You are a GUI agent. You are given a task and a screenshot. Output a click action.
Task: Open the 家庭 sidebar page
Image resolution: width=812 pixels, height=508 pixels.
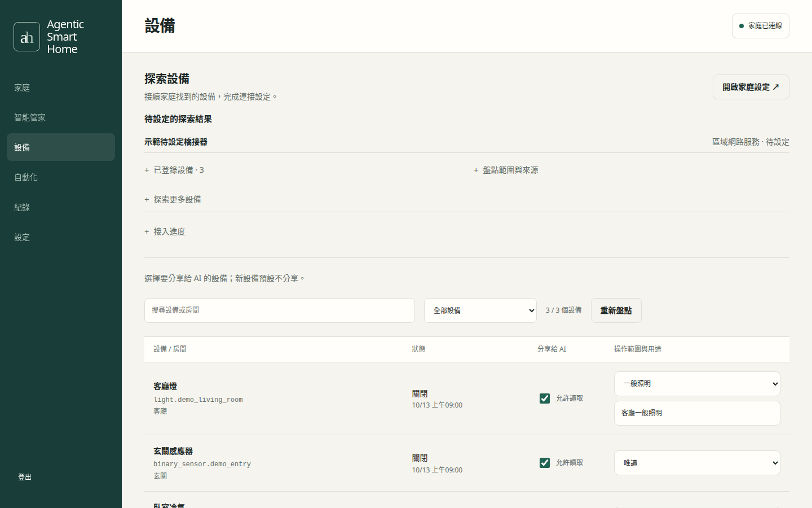[61, 87]
